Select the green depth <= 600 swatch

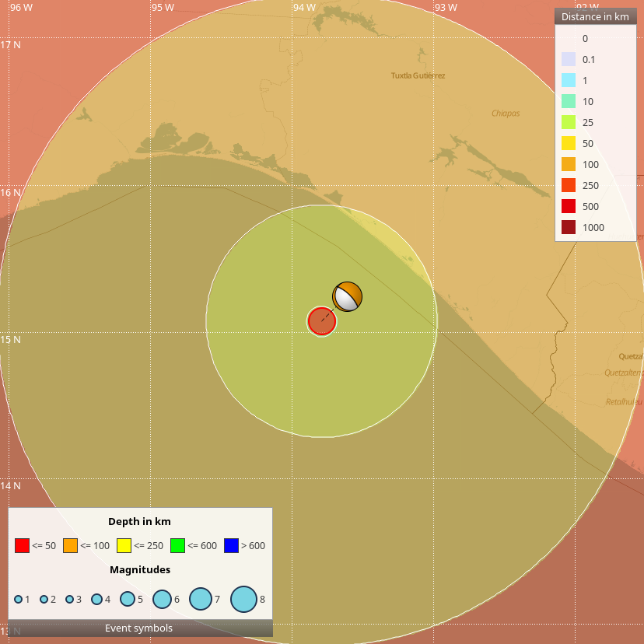coord(178,546)
